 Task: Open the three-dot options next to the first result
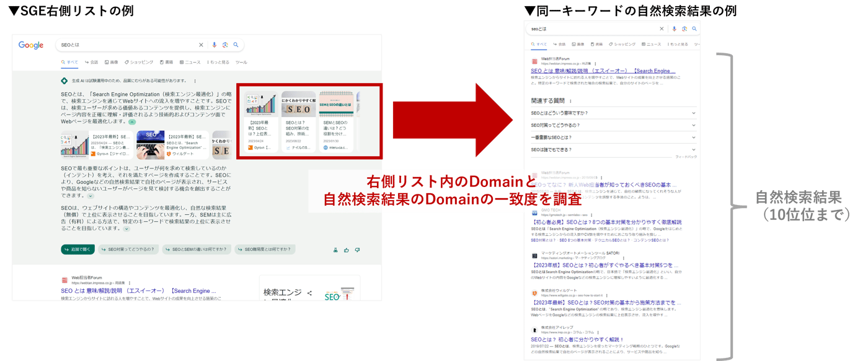(x=128, y=282)
